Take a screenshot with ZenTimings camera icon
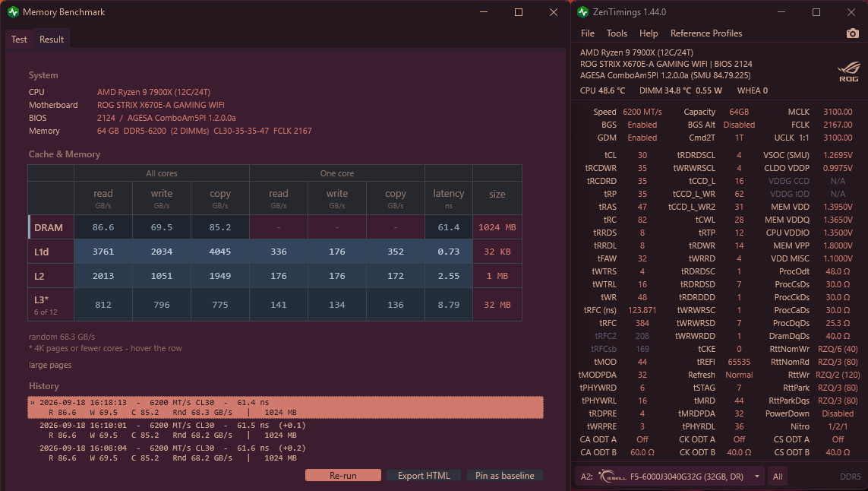This screenshot has width=868, height=491. pos(853,33)
